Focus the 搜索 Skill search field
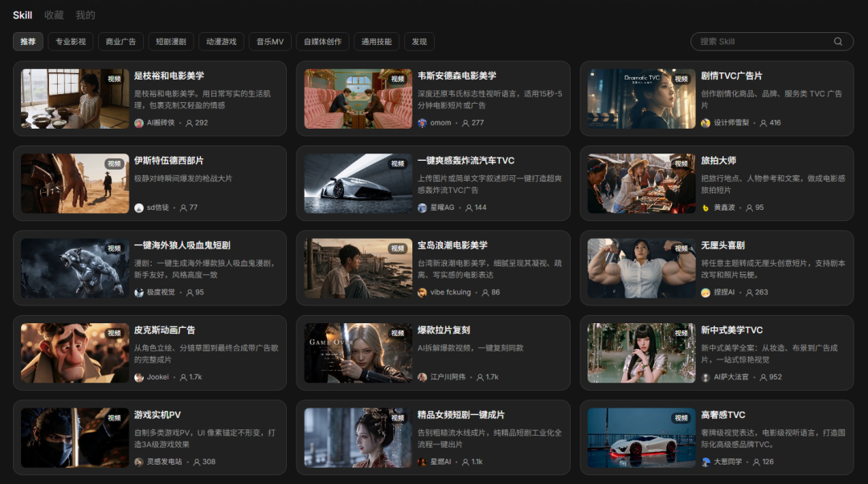This screenshot has width=868, height=484. pos(772,42)
